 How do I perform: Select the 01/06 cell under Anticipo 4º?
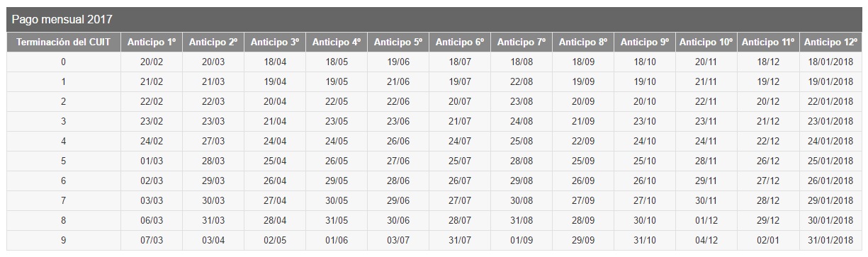[x=337, y=240]
